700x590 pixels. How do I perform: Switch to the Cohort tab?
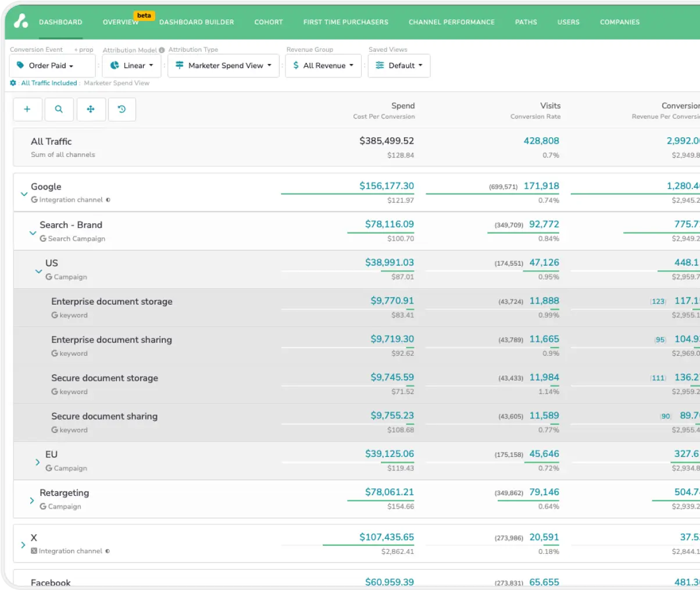[x=269, y=22]
